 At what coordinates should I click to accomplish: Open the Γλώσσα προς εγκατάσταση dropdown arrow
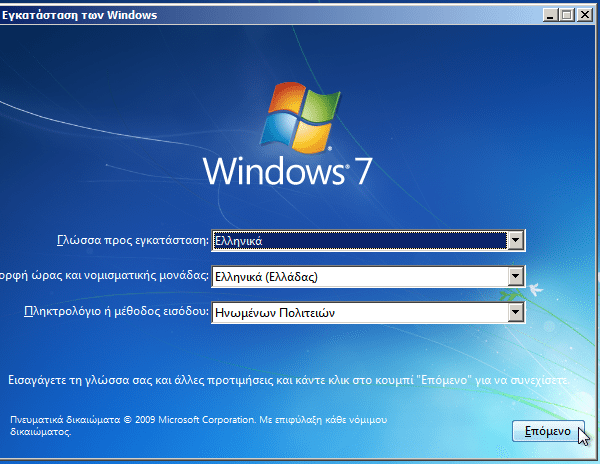tap(515, 241)
